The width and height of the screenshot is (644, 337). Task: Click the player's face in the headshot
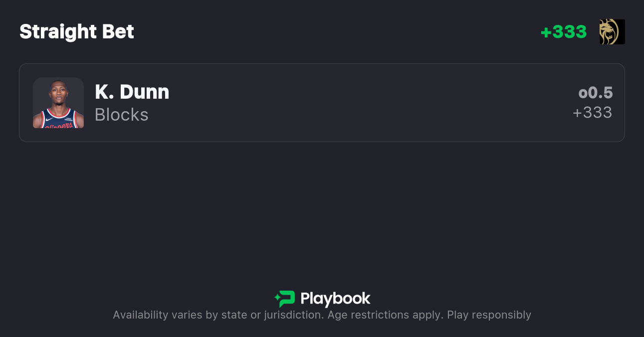pos(58,94)
